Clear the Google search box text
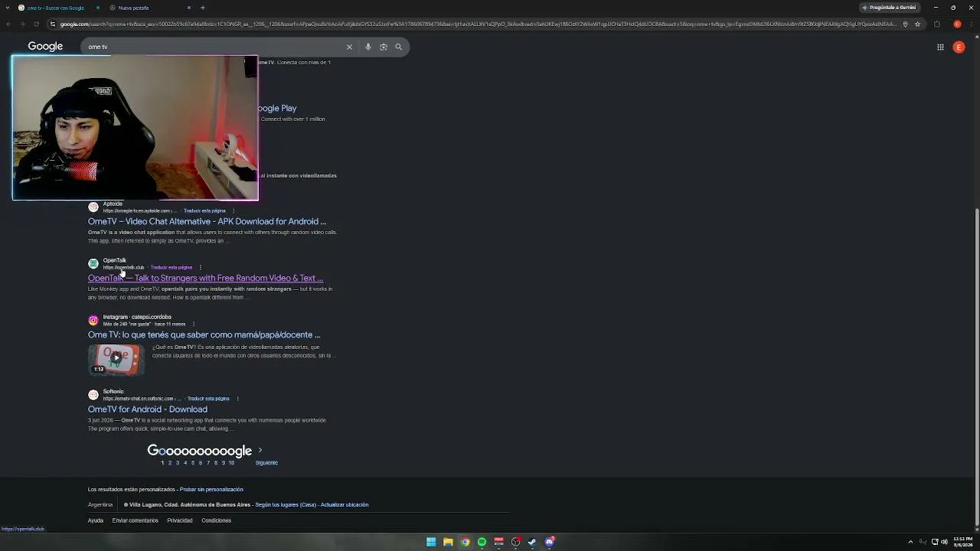Viewport: 980px width, 551px height. 349,47
